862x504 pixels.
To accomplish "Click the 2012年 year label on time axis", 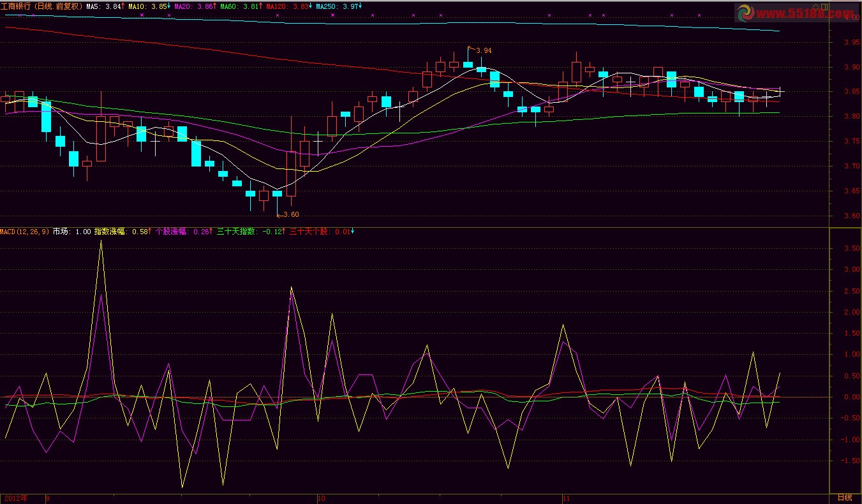I will point(17,498).
